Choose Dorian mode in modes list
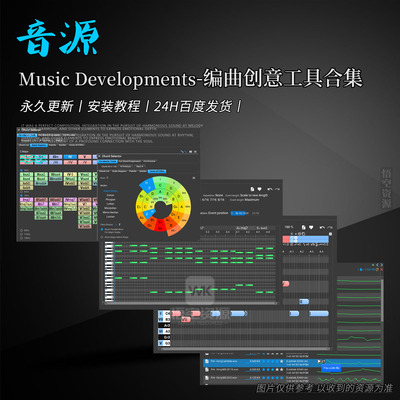Image resolution: width=400 pixels, height=400 pixels. pos(110,195)
